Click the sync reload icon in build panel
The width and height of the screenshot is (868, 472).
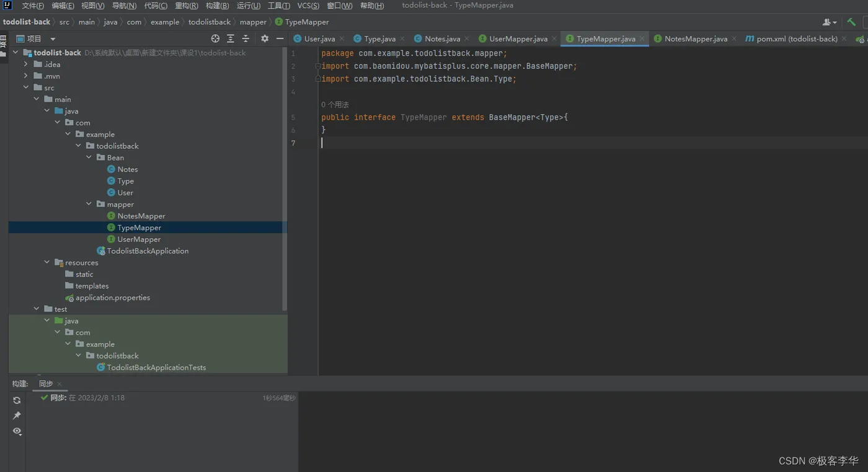click(x=17, y=401)
